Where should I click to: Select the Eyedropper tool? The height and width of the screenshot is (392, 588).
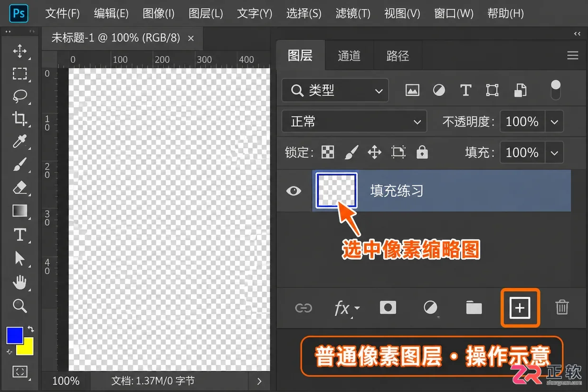pos(19,141)
